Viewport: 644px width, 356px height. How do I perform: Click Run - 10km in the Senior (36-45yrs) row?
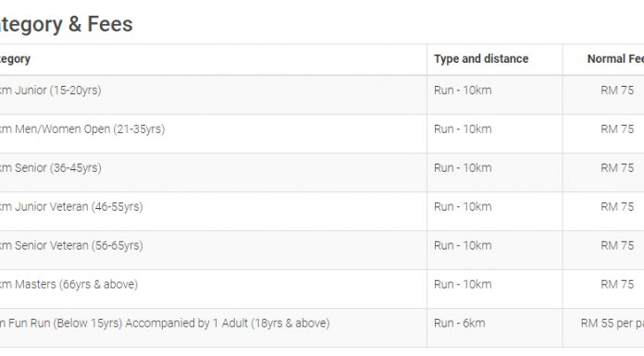point(463,168)
